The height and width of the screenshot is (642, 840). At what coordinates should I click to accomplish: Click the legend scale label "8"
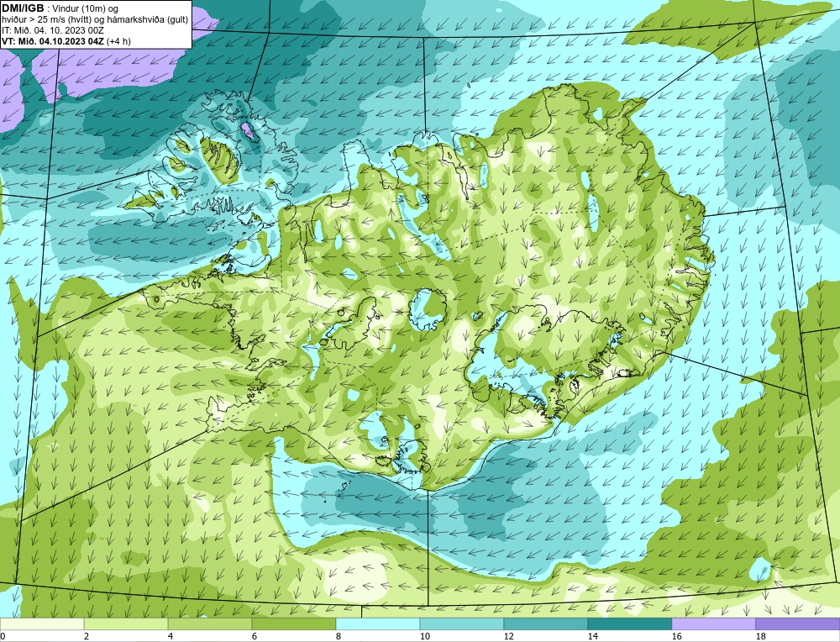click(x=339, y=636)
